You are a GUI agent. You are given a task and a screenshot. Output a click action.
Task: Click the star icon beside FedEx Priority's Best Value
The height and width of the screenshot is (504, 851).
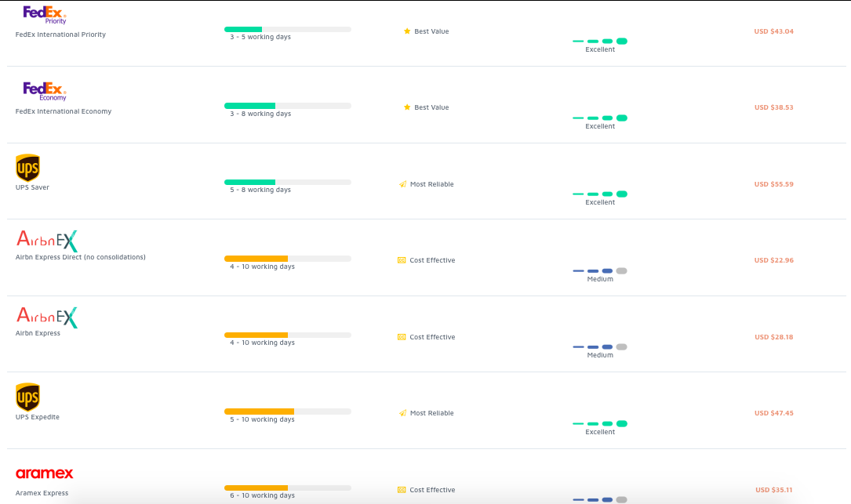(407, 31)
